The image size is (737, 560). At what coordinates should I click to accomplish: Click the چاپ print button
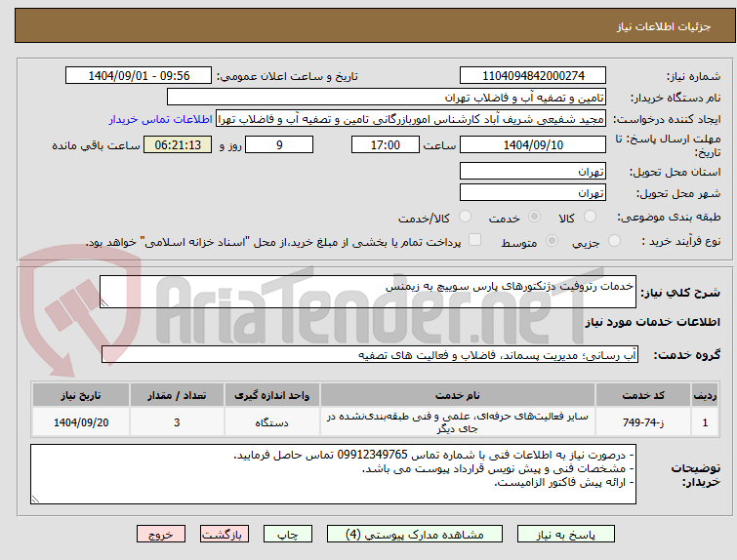[x=288, y=535]
